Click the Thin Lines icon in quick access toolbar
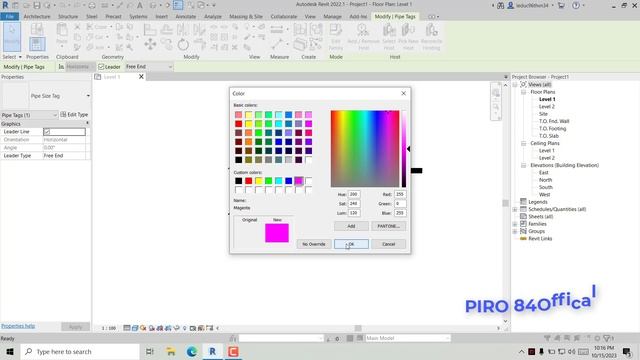 [178, 5]
